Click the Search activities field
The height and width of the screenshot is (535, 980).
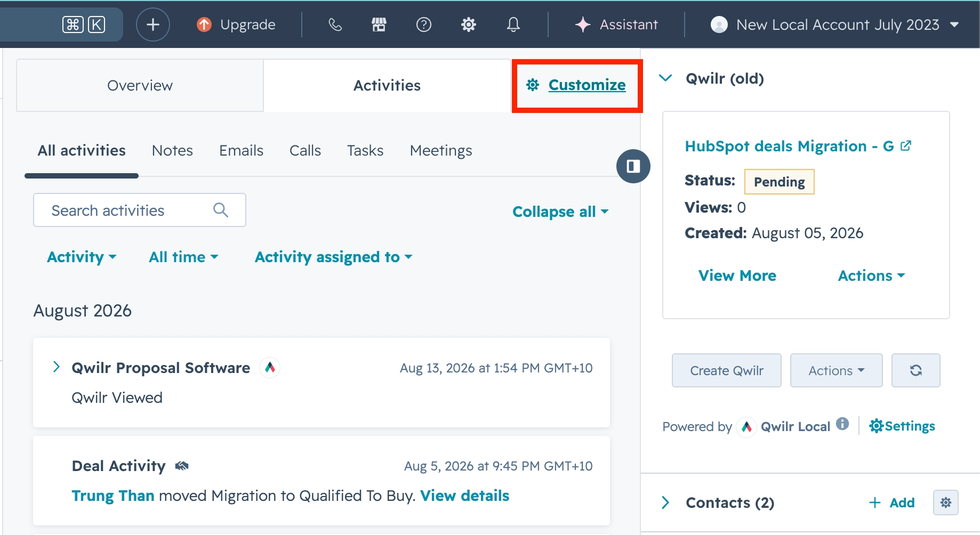(140, 210)
